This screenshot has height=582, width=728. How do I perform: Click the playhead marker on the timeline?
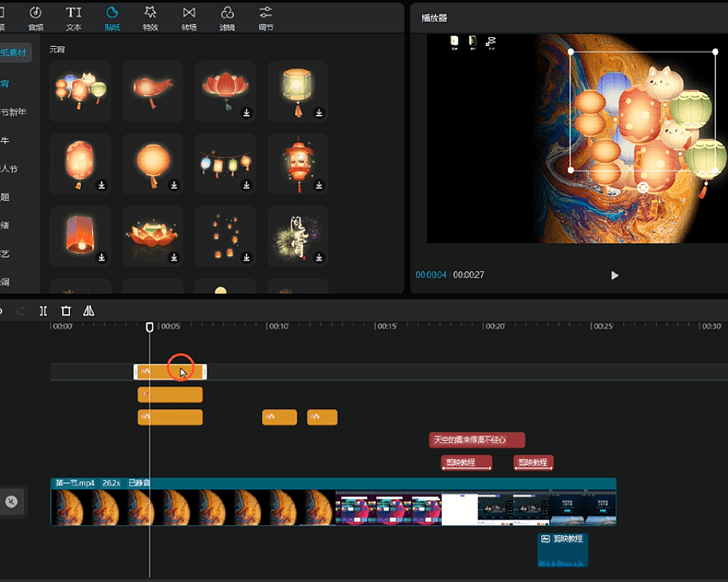pos(150,328)
